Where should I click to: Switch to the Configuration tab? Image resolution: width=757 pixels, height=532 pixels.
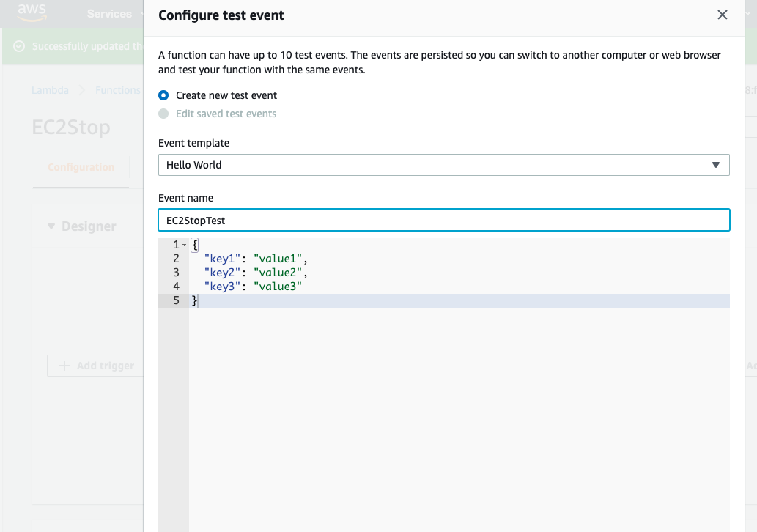point(81,167)
